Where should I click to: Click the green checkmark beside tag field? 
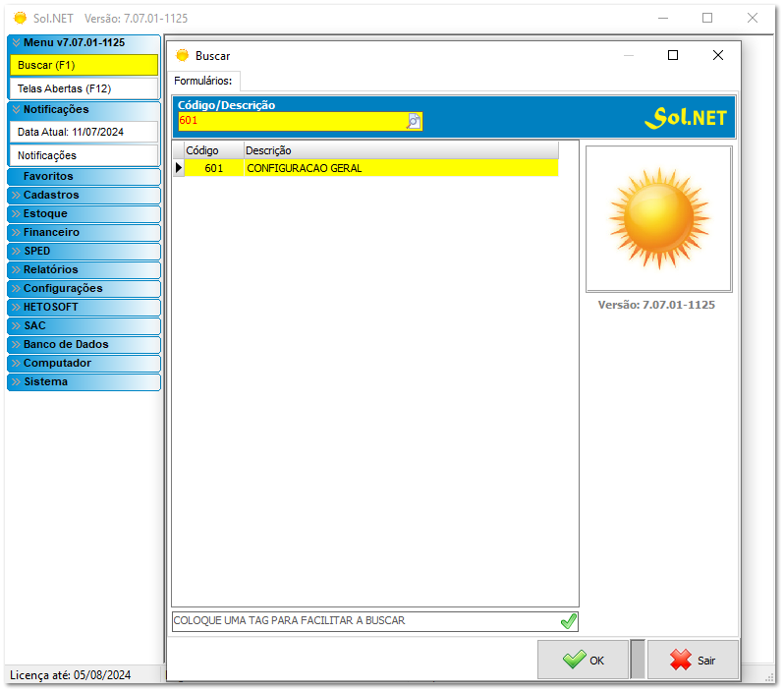click(x=568, y=621)
